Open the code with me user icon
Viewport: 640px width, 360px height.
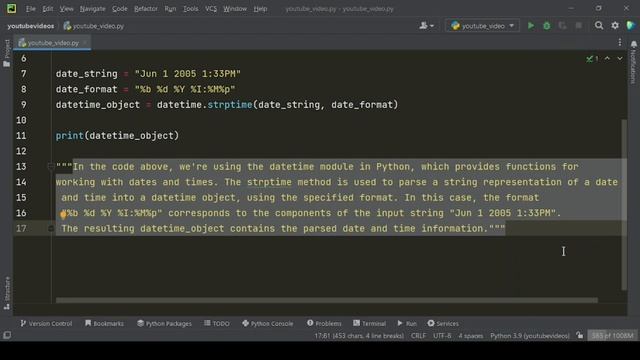(427, 26)
